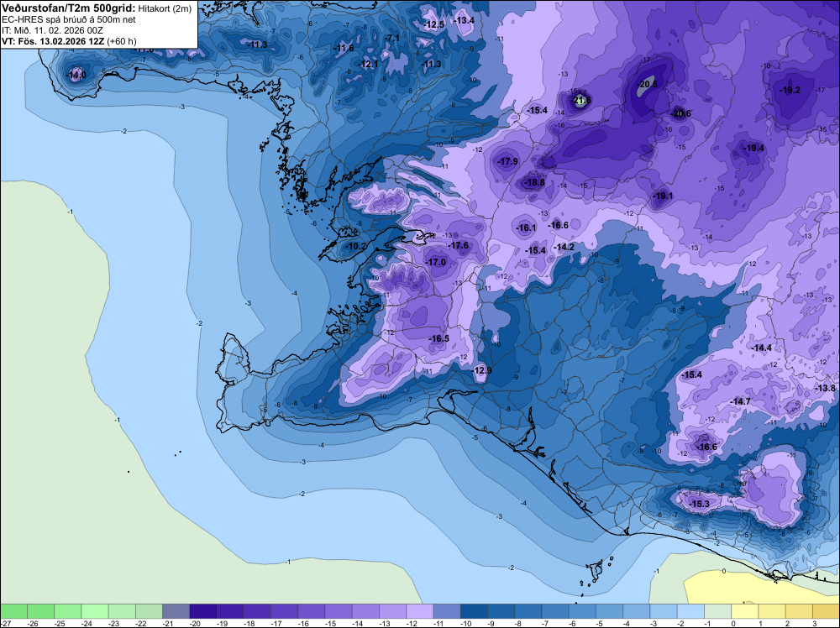
Task: Select the 'VT: Fös. 13.02.2026 12Z' valid time
Action: 53,41
